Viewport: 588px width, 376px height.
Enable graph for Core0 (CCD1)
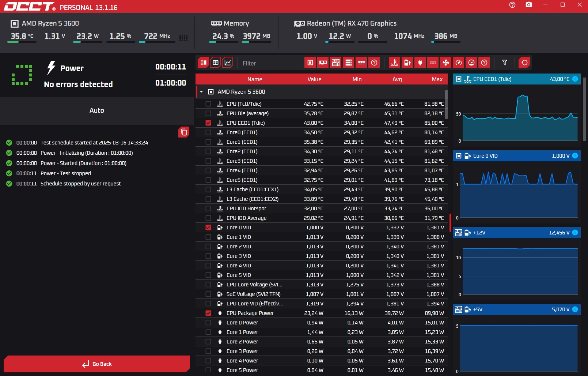point(208,132)
